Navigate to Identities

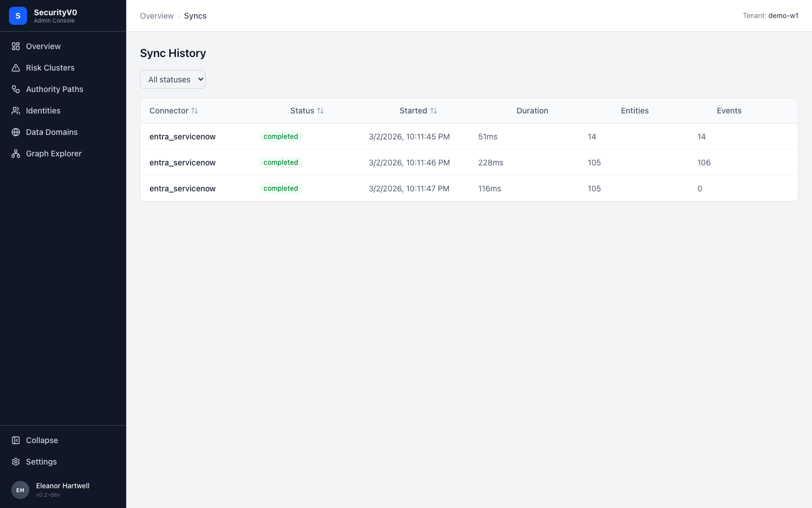[x=43, y=111]
